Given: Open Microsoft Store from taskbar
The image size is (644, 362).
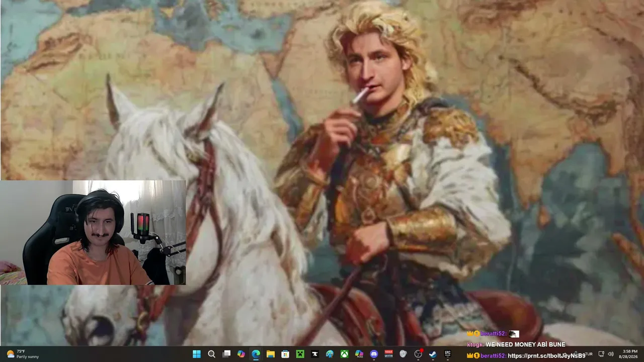Looking at the screenshot, I should tap(285, 354).
